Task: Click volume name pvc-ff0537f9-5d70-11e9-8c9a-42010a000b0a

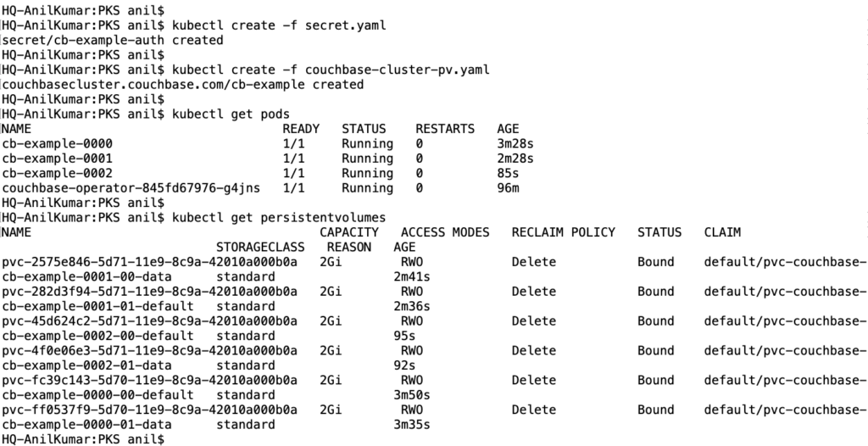Action: (149, 410)
